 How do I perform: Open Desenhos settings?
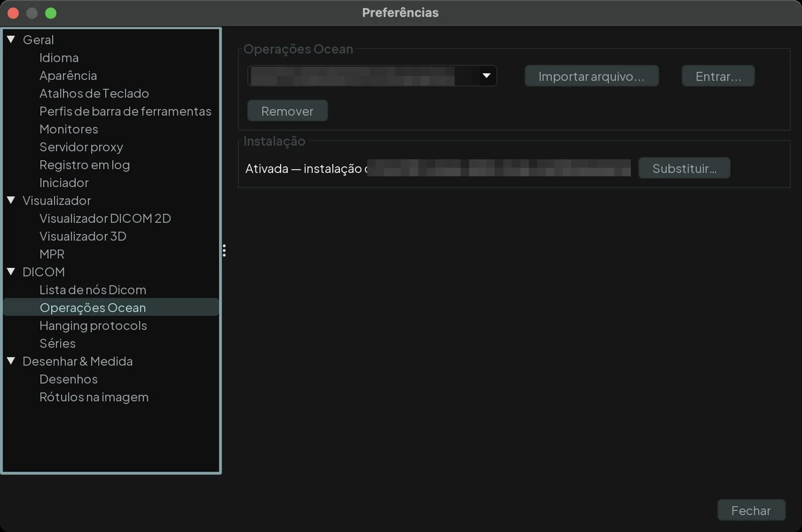(69, 379)
